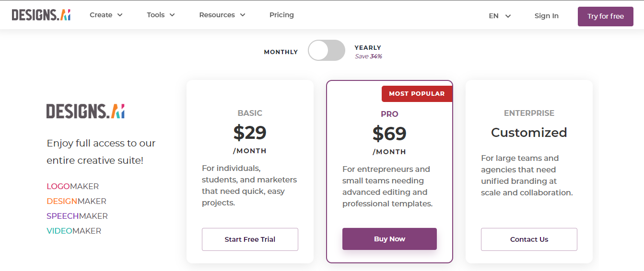Open the SPEECHMAKER link
The width and height of the screenshot is (644, 271).
(x=77, y=216)
